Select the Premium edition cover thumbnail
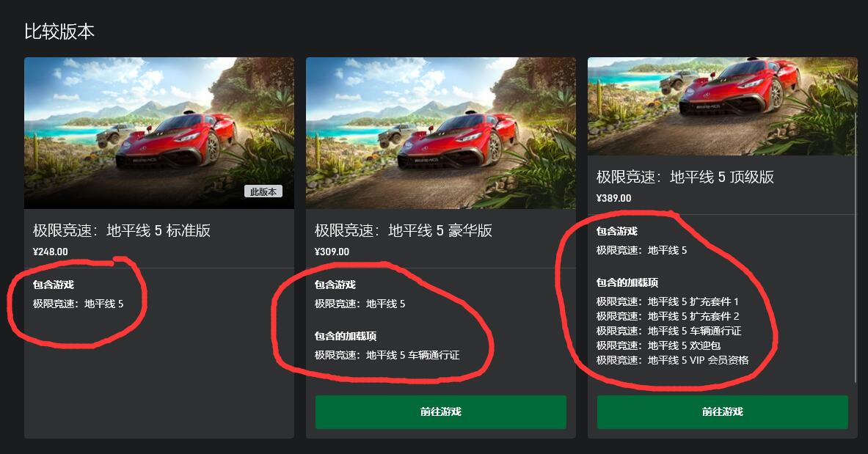 pyautogui.click(x=723, y=106)
